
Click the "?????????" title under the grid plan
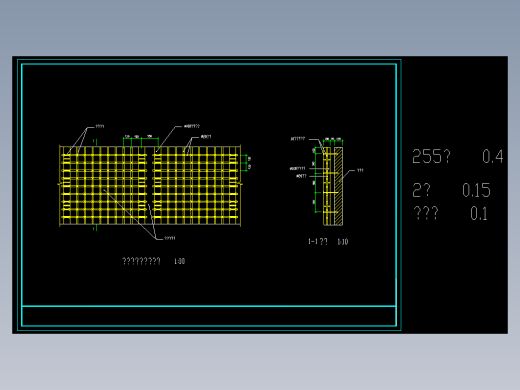pos(141,261)
